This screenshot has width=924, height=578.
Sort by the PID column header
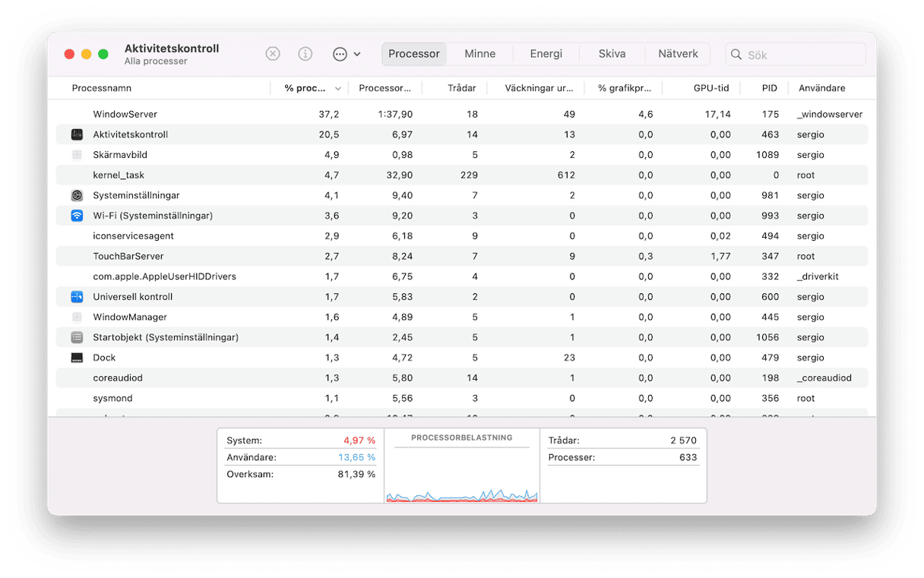pyautogui.click(x=770, y=88)
